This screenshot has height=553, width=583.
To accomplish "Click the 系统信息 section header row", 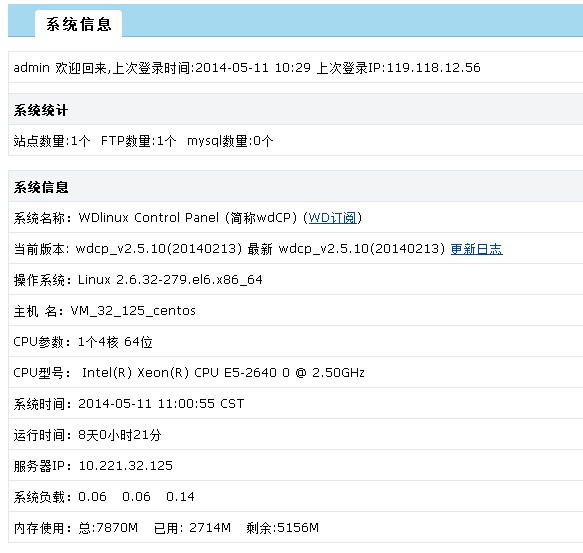I will point(296,187).
